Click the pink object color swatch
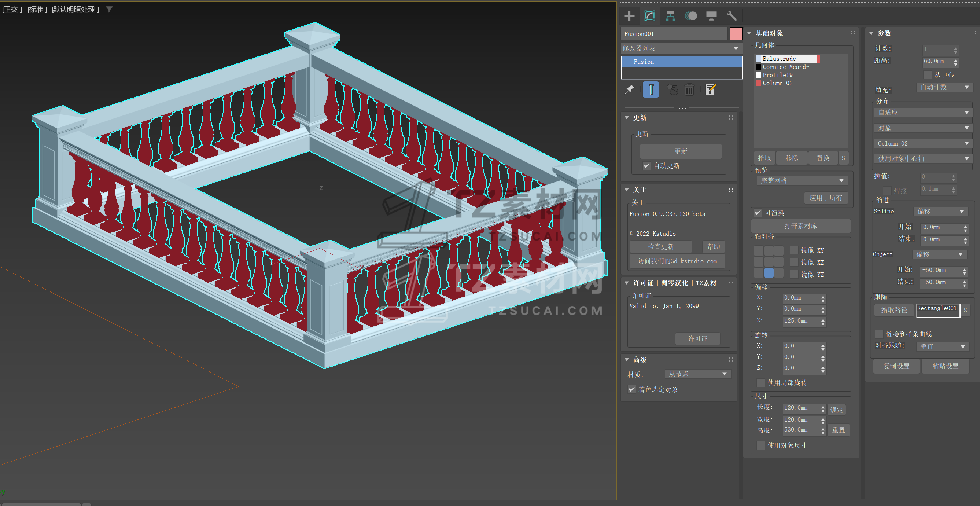 tap(736, 34)
